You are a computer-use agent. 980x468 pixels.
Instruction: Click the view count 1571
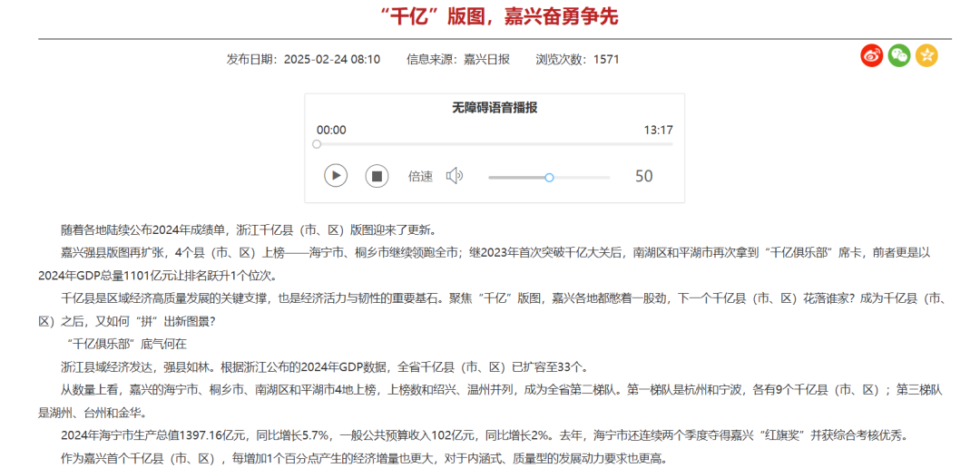606,59
